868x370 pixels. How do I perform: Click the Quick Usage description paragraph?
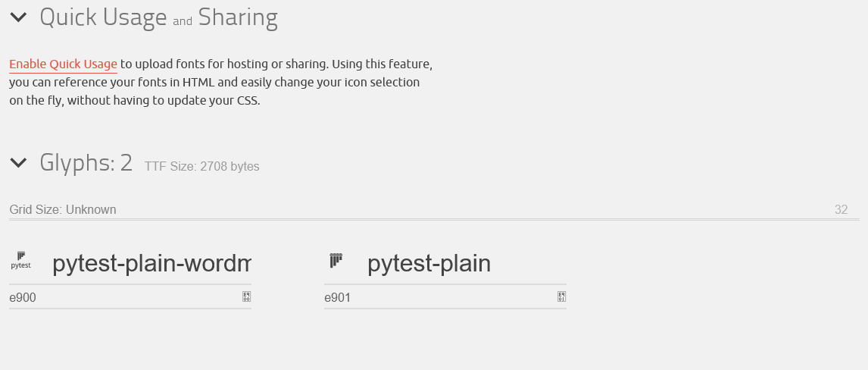(x=220, y=83)
